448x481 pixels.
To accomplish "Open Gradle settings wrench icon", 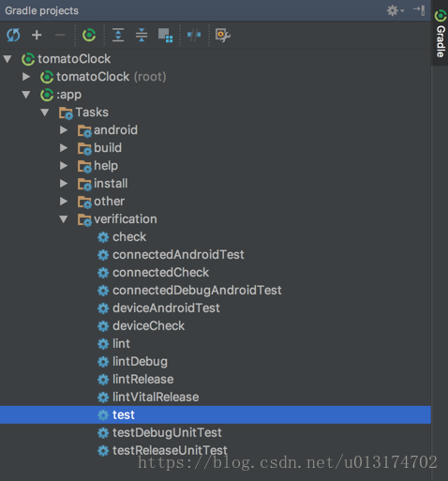I will [x=223, y=35].
